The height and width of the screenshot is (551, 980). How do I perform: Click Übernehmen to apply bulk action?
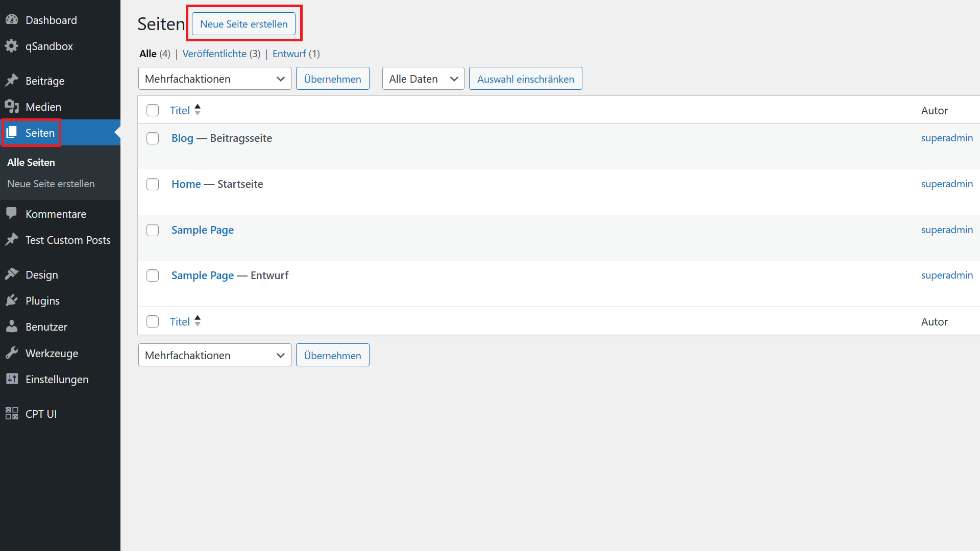332,79
